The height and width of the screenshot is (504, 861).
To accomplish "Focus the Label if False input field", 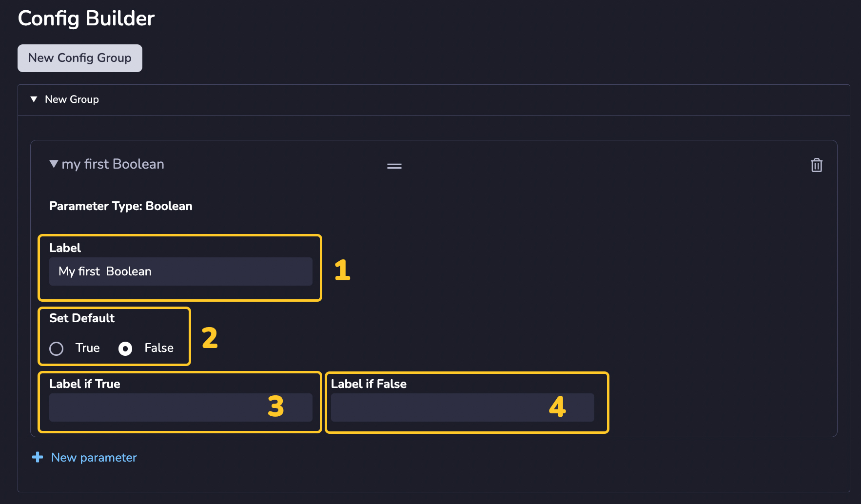I will point(463,407).
